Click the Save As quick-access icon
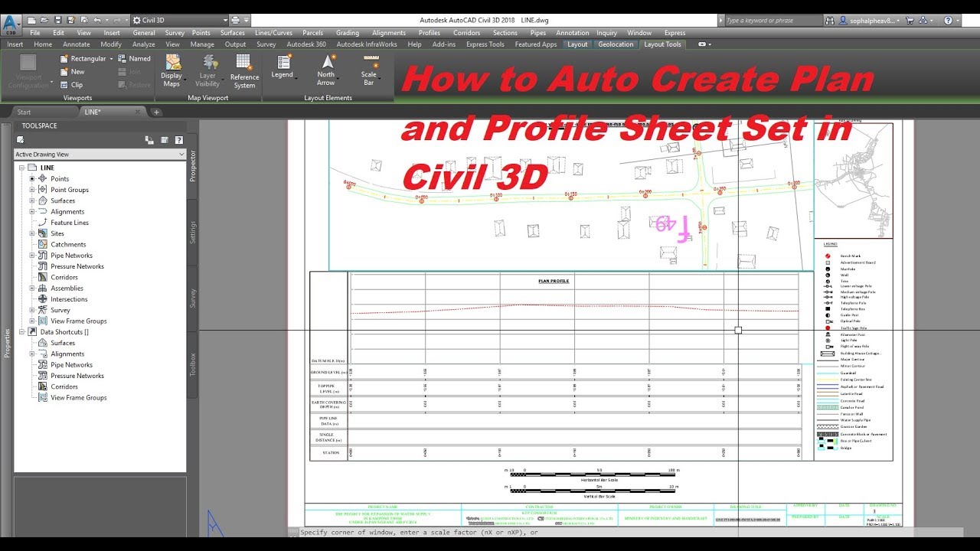The height and width of the screenshot is (551, 980). (70, 20)
